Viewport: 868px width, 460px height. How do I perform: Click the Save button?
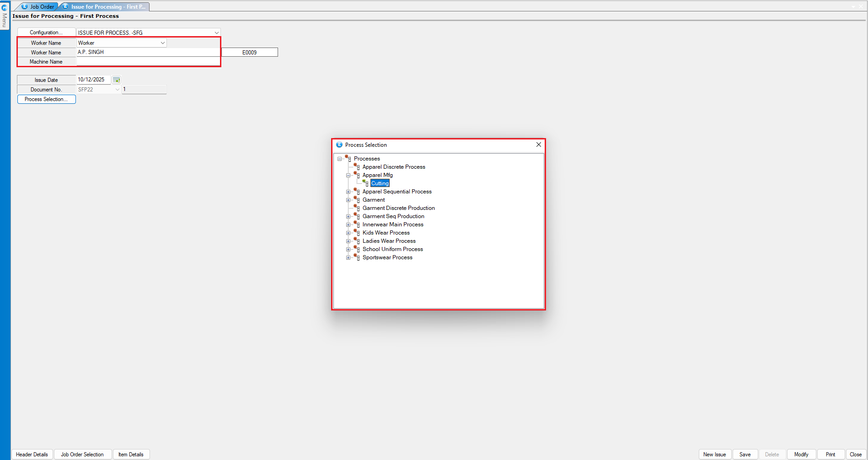pos(745,454)
